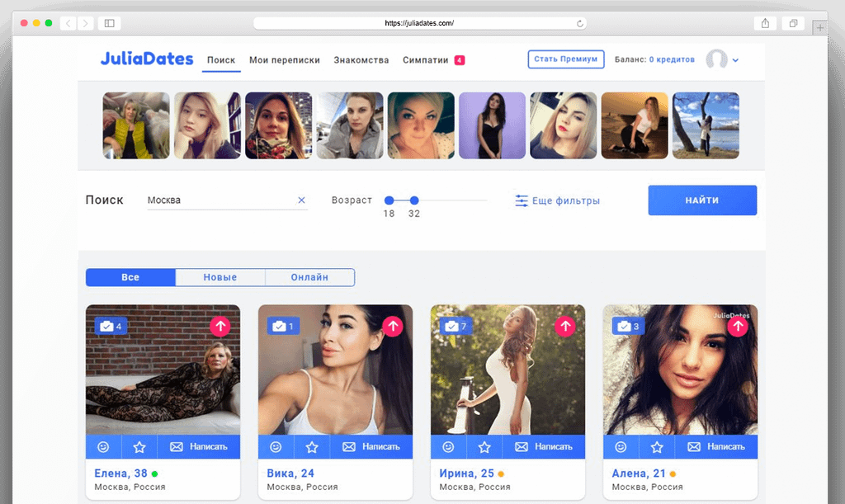Screen dimensions: 845x504
Task: Favorite Алена using the star icon
Action: click(657, 447)
